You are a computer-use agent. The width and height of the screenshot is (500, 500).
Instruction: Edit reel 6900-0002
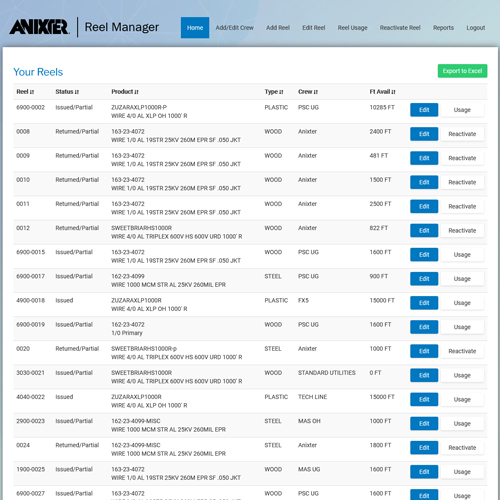click(424, 110)
